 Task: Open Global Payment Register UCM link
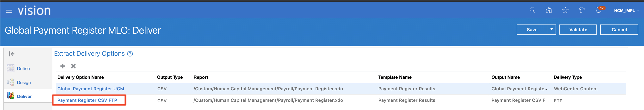(x=91, y=89)
